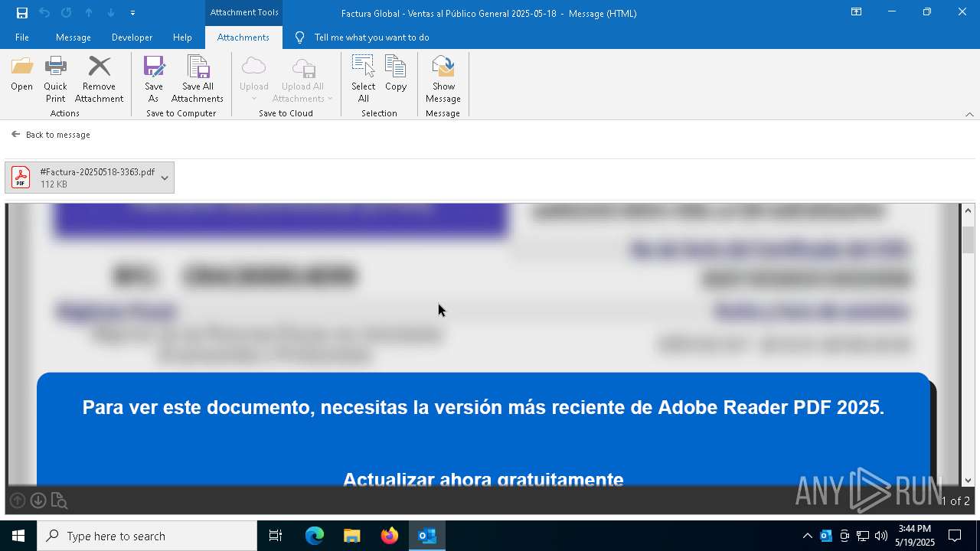Screen dimensions: 980x551
Task: Click Attachment Tools contextual tab header
Action: coord(244,12)
